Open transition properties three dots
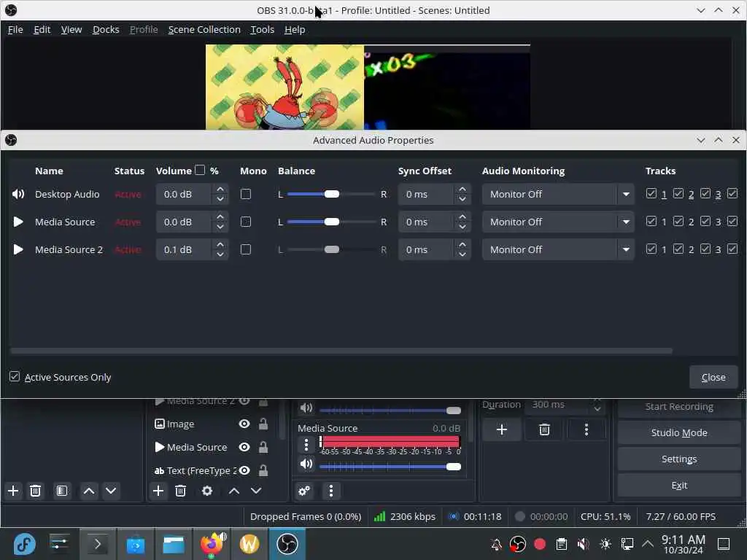 tap(587, 430)
